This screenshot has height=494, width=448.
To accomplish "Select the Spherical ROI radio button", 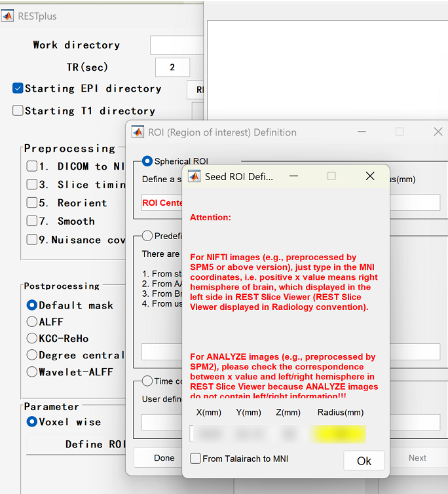I will click(147, 161).
